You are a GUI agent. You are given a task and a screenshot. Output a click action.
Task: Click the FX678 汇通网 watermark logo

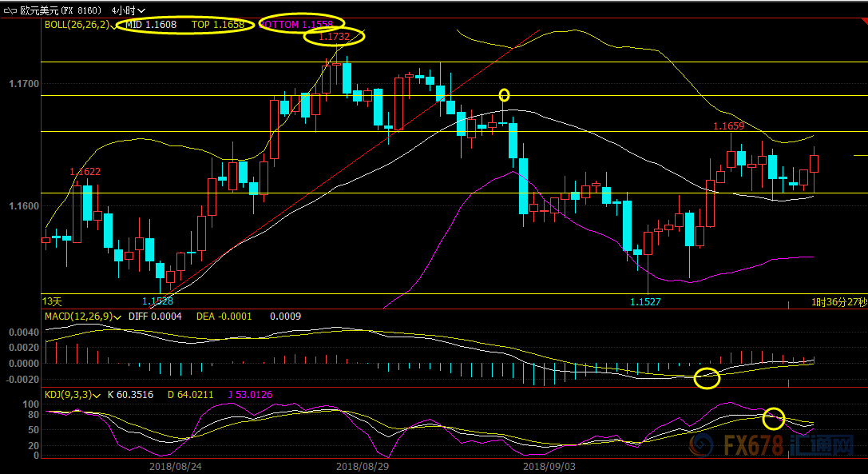[x=787, y=444]
